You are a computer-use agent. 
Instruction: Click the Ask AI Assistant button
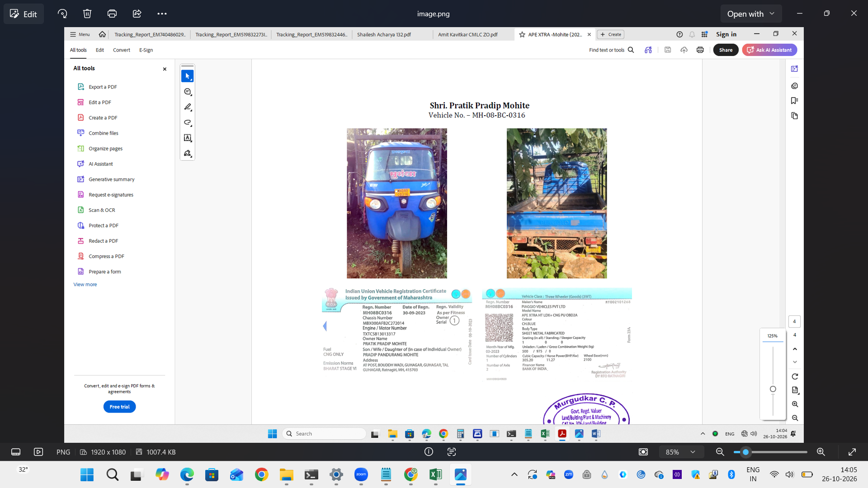[x=769, y=50]
